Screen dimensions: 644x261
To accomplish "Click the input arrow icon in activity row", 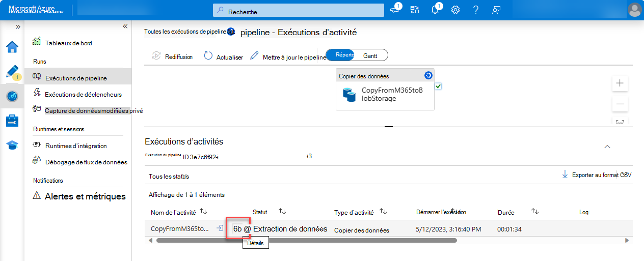I will [220, 228].
